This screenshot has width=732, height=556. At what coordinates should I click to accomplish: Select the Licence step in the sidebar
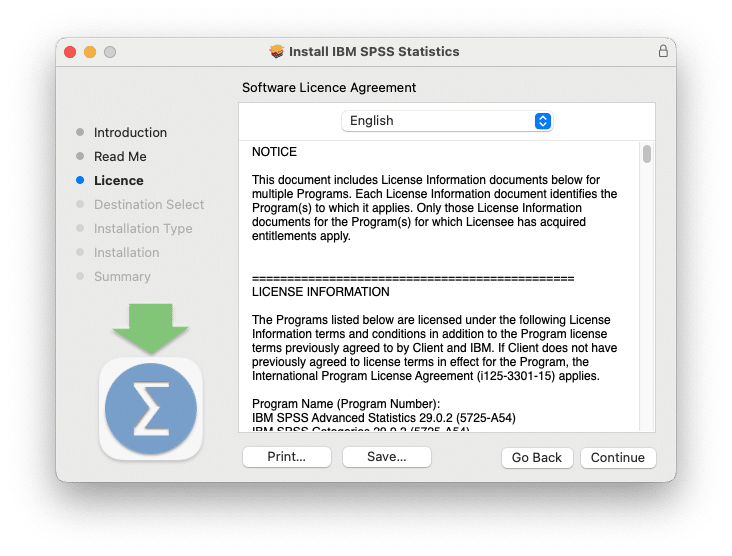coord(110,181)
